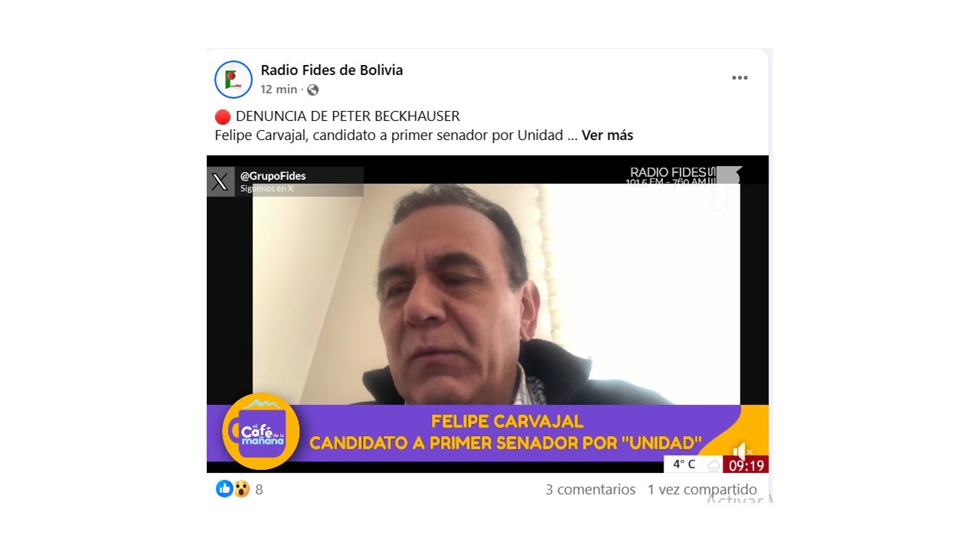
Task: Click the X logo in video overlay
Action: click(x=220, y=182)
